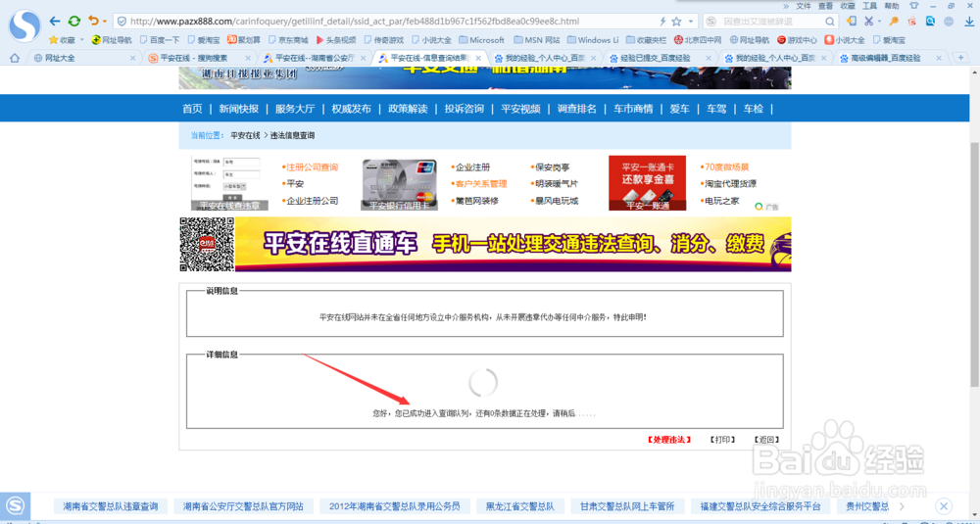This screenshot has height=524, width=980.
Task: Click the shield icon in address bar
Action: (122, 22)
